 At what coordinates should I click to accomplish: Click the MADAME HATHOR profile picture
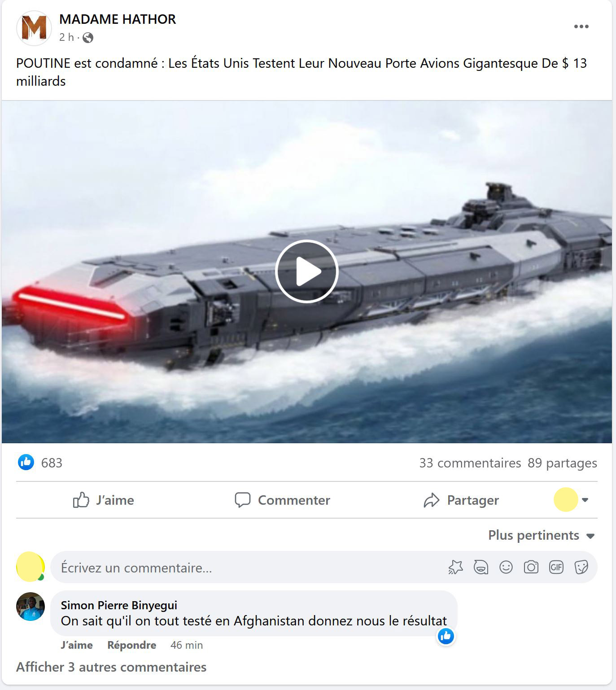coord(34,28)
